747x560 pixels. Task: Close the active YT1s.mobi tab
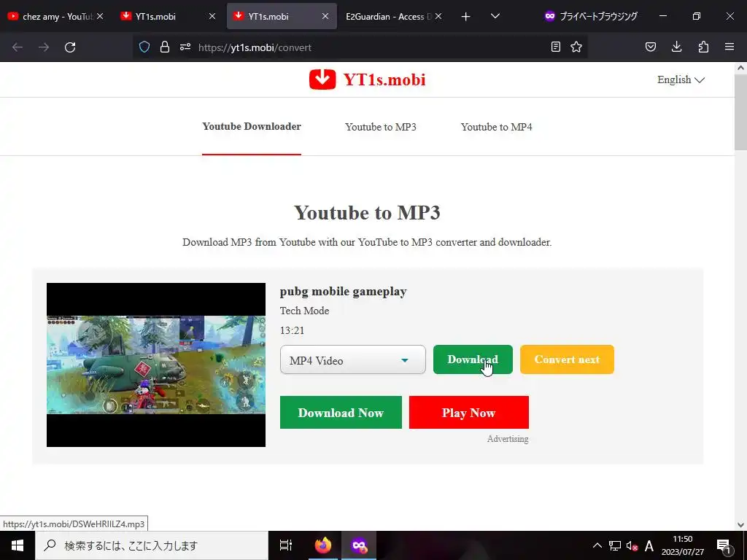coord(325,16)
